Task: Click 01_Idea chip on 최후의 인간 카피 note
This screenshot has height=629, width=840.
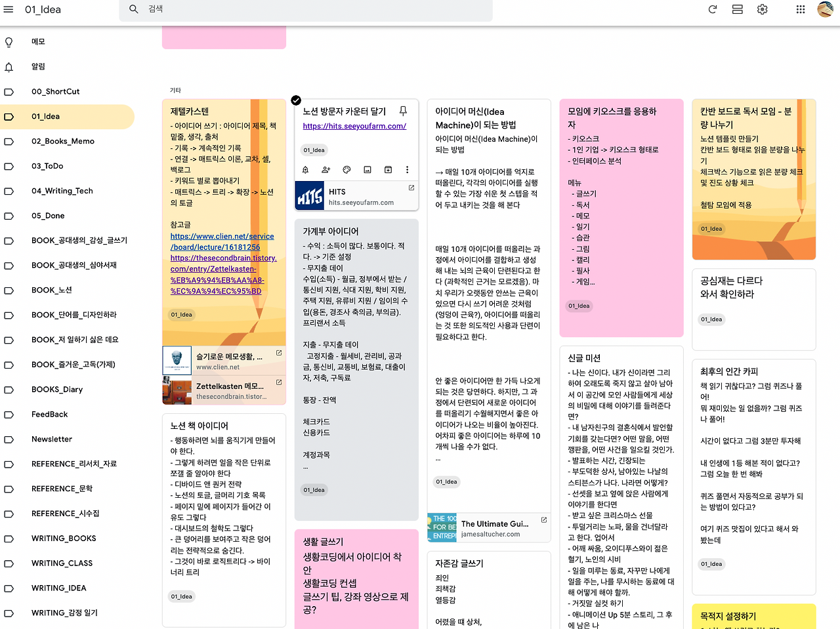Action: [x=712, y=564]
